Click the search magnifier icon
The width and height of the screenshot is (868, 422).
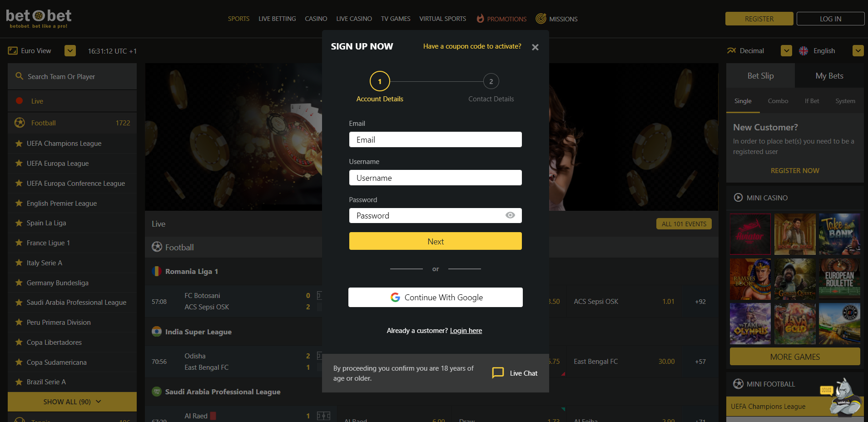(x=19, y=76)
